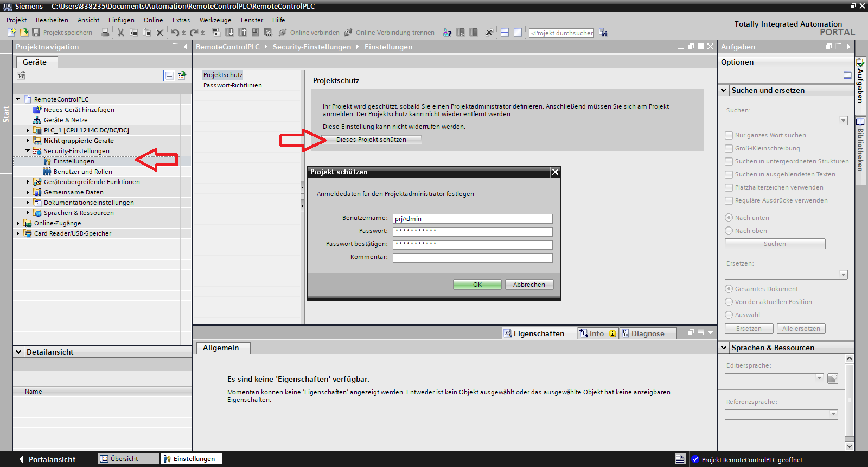Click the download to device icon
Screen dimensions: 868x467
[x=229, y=33]
